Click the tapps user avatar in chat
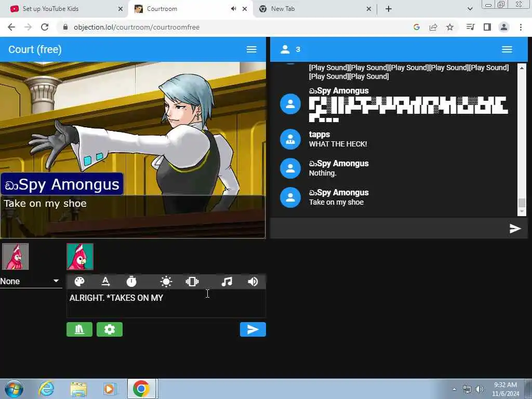Image resolution: width=532 pixels, height=399 pixels. tap(290, 139)
